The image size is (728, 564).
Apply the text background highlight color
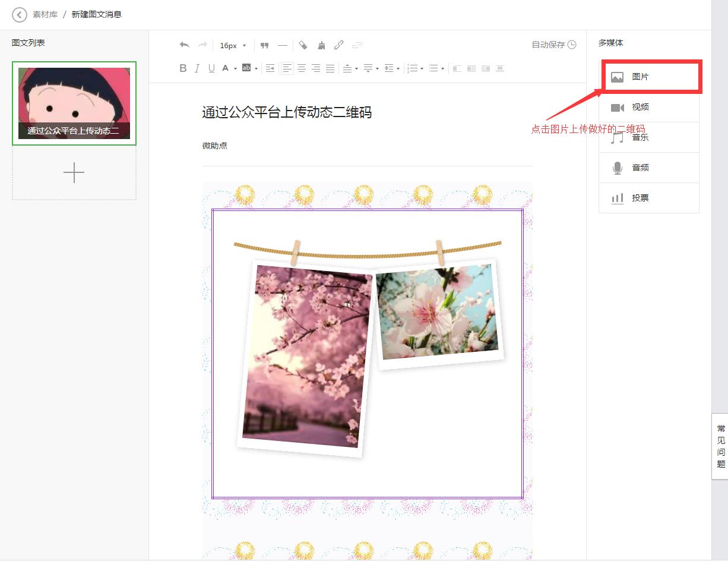pyautogui.click(x=246, y=68)
